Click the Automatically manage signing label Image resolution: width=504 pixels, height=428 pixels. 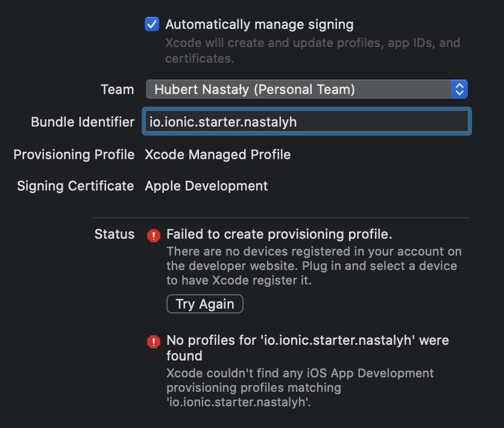[x=259, y=25]
